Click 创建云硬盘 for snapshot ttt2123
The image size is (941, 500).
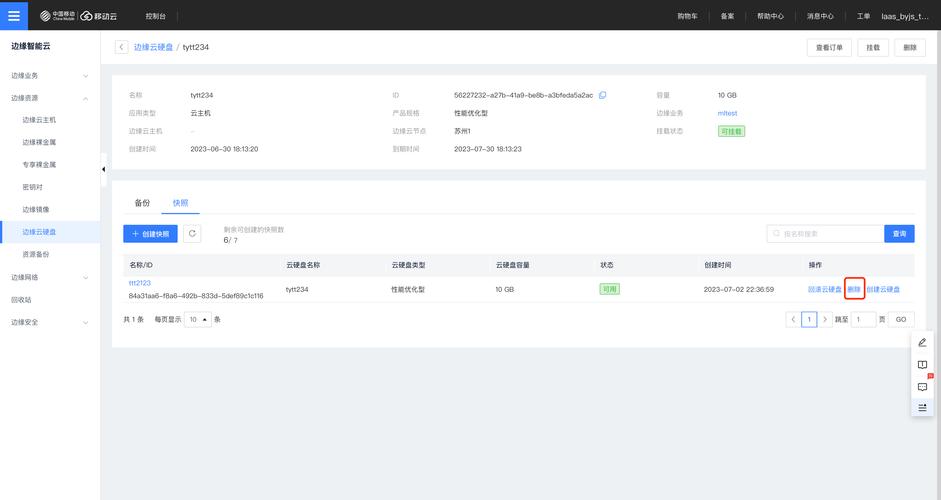tap(883, 289)
